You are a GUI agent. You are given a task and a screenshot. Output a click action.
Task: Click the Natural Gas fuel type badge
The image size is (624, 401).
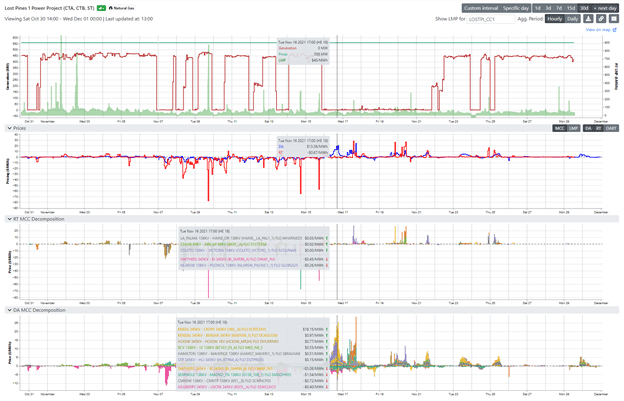[x=122, y=8]
